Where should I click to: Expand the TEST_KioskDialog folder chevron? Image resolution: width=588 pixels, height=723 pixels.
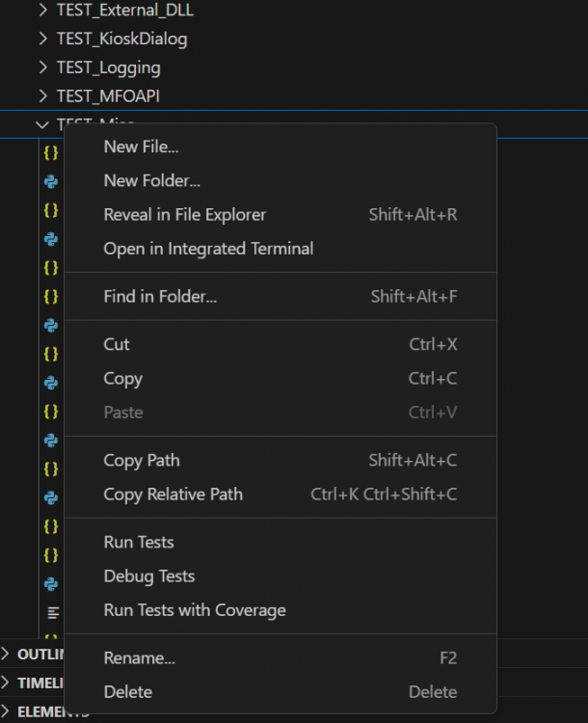(42, 40)
